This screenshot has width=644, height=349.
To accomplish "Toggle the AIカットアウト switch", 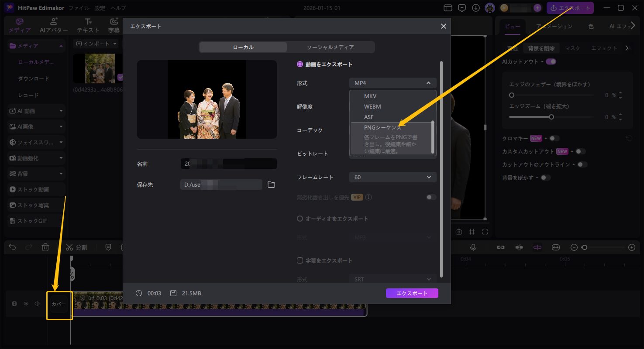I will click(x=551, y=62).
